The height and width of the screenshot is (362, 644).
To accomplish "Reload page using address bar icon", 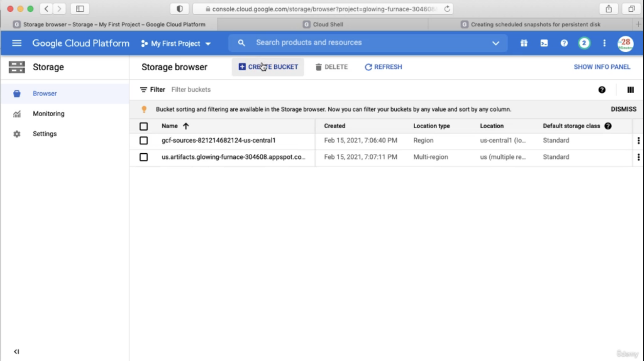I will 447,9.
